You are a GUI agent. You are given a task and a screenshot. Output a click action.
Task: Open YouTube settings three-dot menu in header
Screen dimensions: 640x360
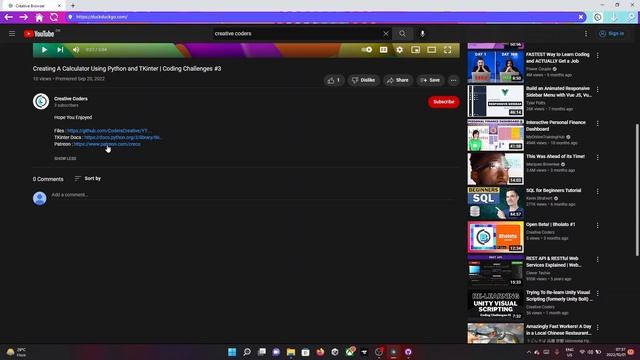(x=586, y=33)
